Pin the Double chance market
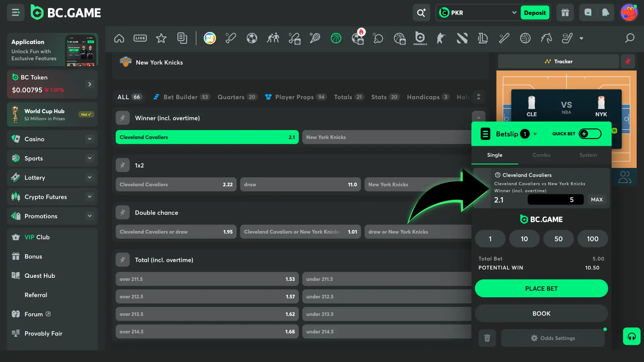This screenshot has width=644, height=362. click(123, 213)
